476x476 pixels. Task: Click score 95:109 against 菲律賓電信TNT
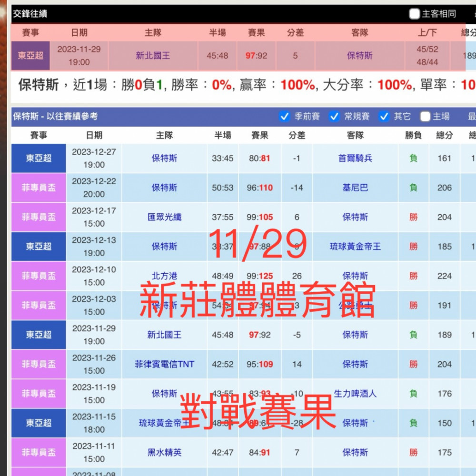(x=259, y=364)
